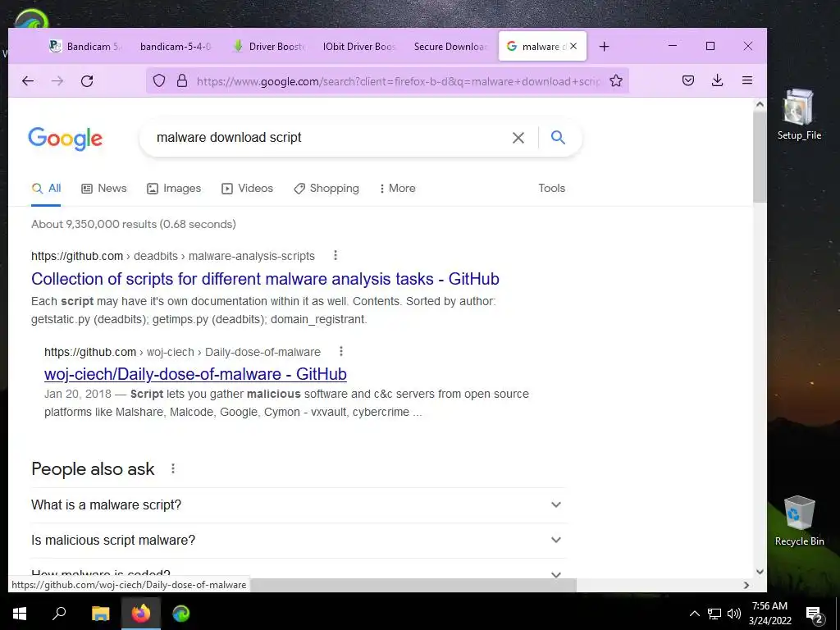Click the vertical scrollbar thumb

[x=760, y=158]
